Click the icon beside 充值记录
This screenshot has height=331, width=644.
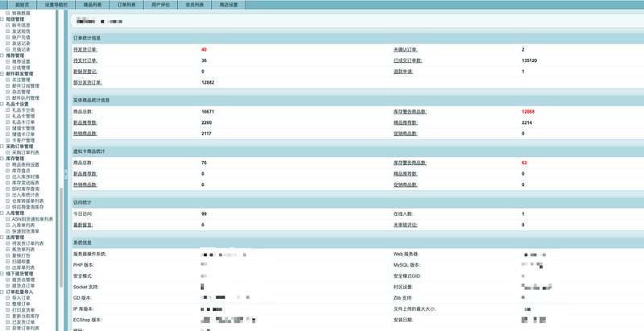[x=7, y=49]
